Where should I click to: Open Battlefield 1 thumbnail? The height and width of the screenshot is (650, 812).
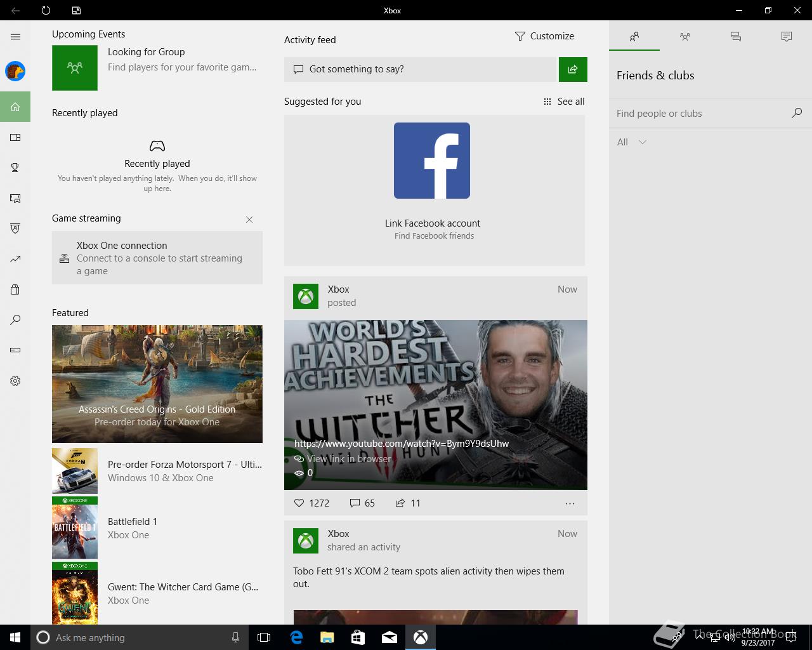coord(75,528)
